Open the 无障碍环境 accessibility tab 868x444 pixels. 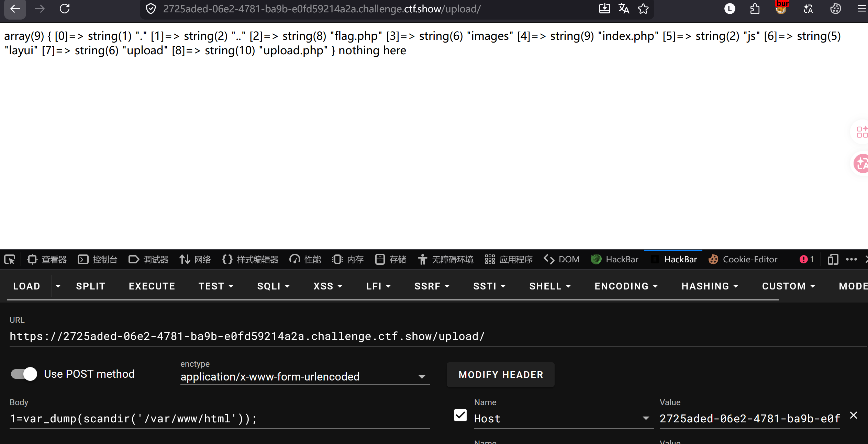tap(446, 259)
